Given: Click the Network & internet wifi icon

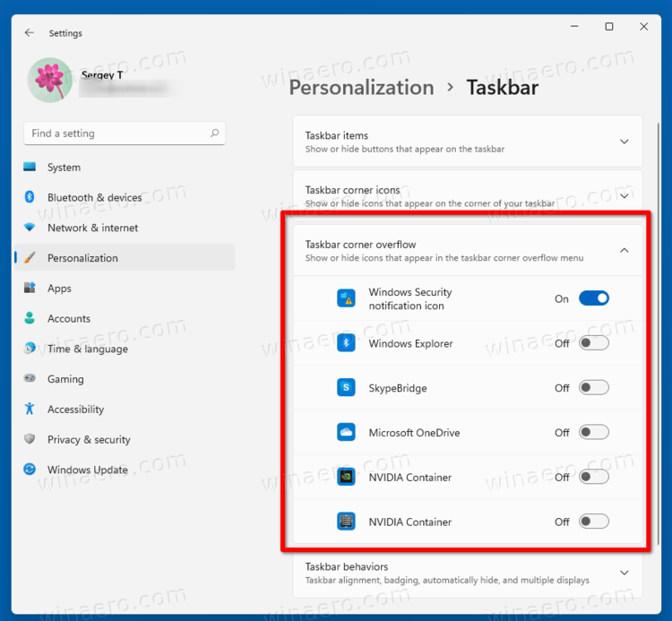Looking at the screenshot, I should [30, 227].
